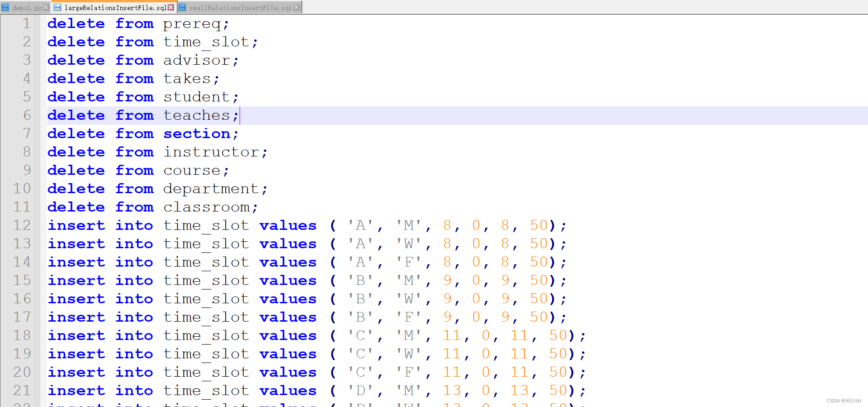Click 'values' keyword on line 14
Image resolution: width=868 pixels, height=407 pixels.
(x=288, y=262)
